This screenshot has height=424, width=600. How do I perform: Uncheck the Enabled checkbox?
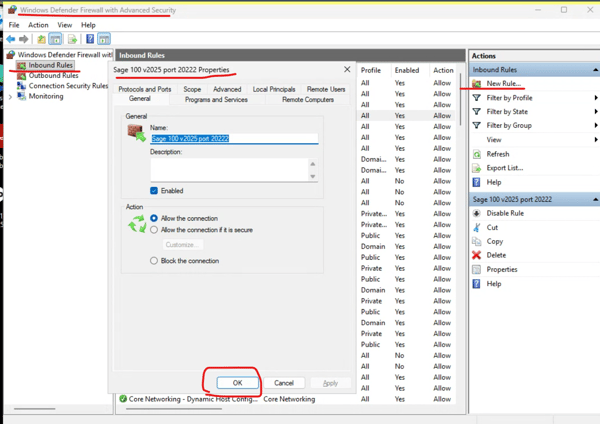click(154, 190)
